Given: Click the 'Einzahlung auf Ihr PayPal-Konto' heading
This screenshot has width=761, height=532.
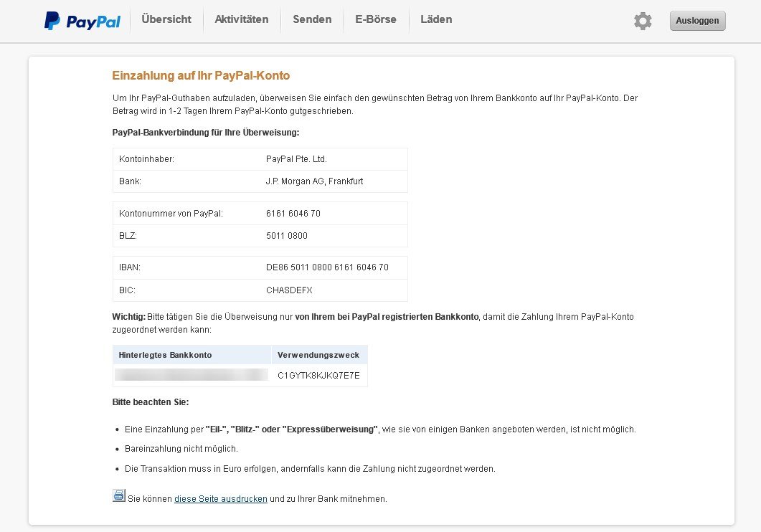Looking at the screenshot, I should point(201,76).
